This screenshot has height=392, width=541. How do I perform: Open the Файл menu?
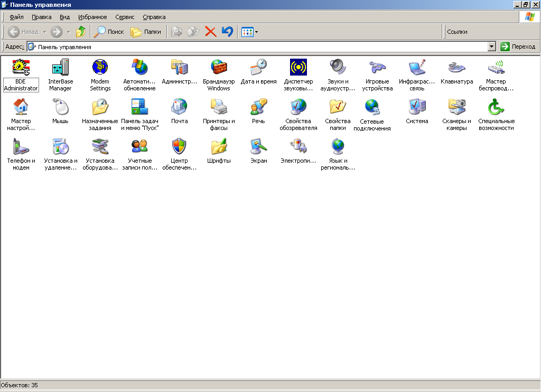(x=16, y=17)
